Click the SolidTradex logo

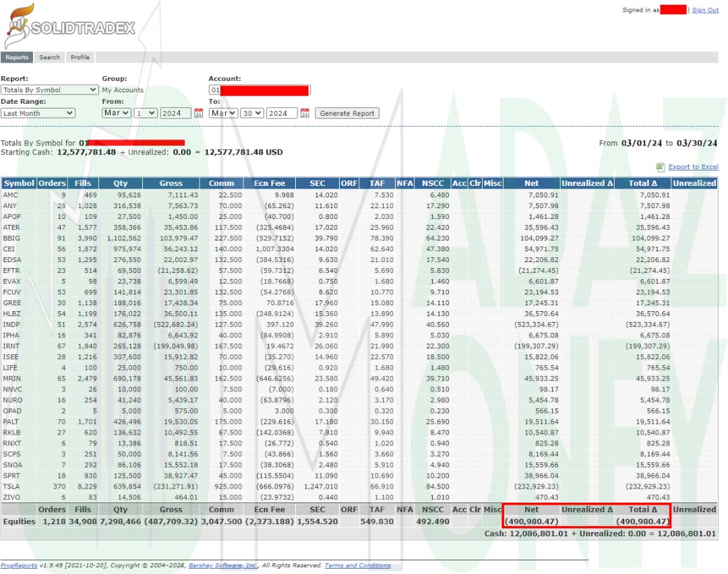(x=69, y=26)
